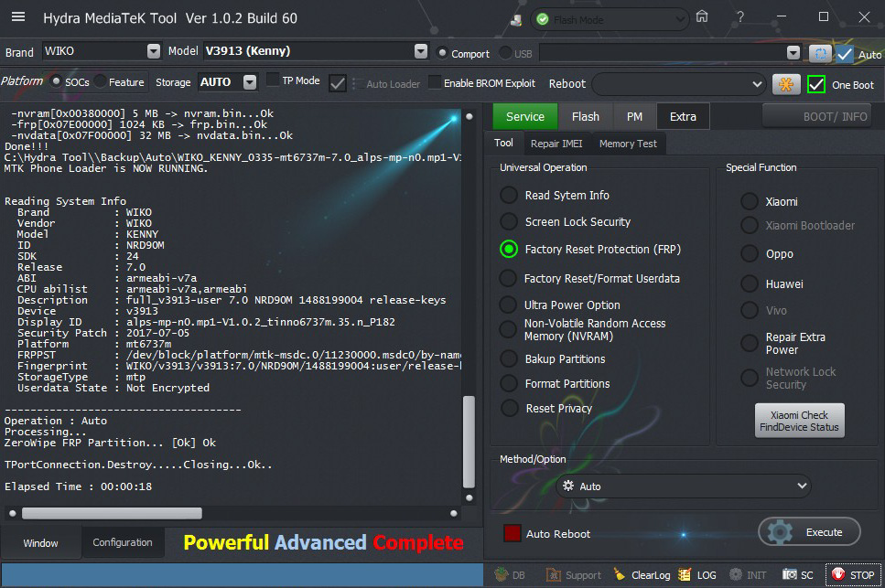This screenshot has width=885, height=588.
Task: Select the Comport radio button
Action: (443, 53)
